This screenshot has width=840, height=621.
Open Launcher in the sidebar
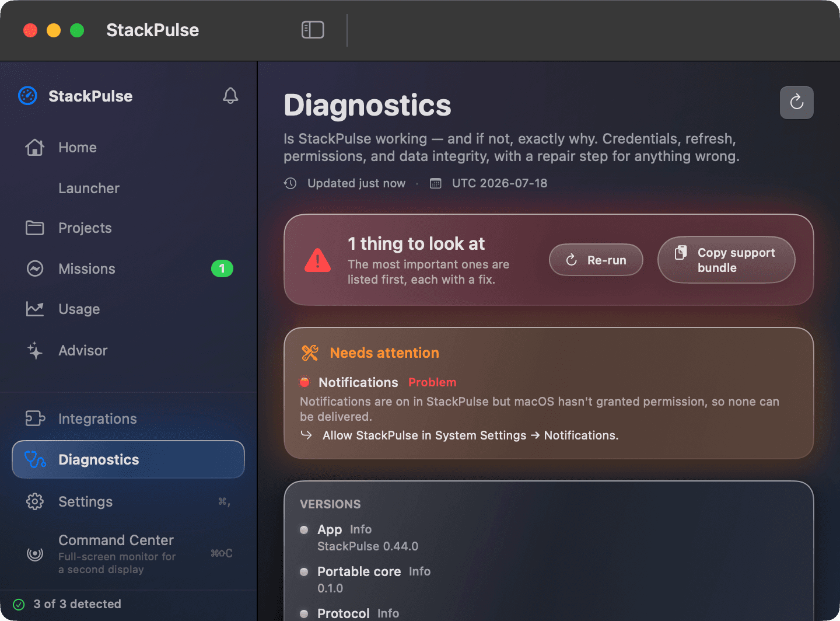(x=128, y=188)
